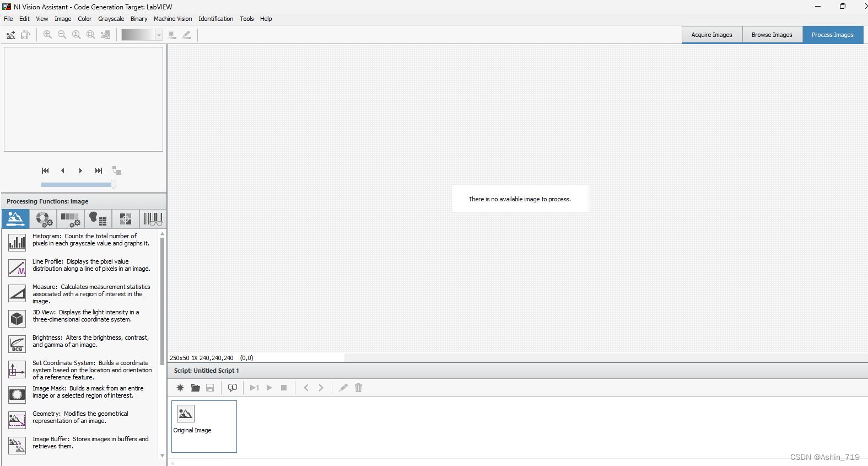This screenshot has height=466, width=868.
Task: Click the next script step arrow
Action: [x=321, y=388]
